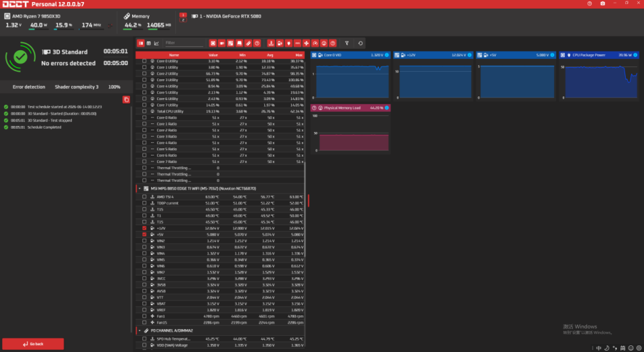Screen dimensions: 644x352
Task: Open the advanced sensor filter funnel
Action: coord(347,43)
